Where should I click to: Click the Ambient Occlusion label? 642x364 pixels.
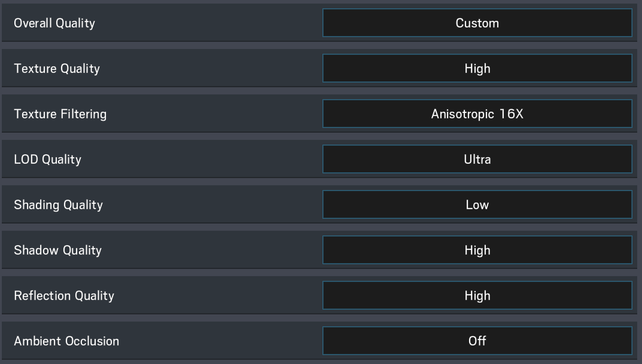pyautogui.click(x=66, y=341)
